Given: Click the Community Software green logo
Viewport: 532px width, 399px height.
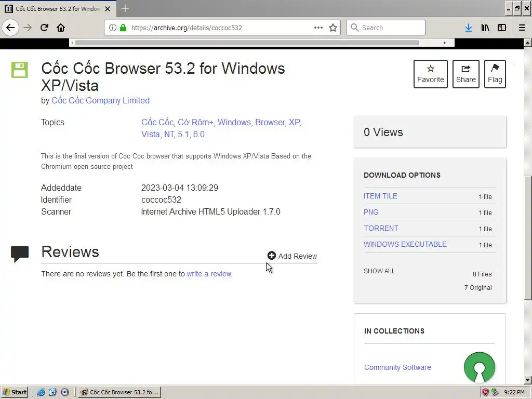Looking at the screenshot, I should click(x=480, y=367).
